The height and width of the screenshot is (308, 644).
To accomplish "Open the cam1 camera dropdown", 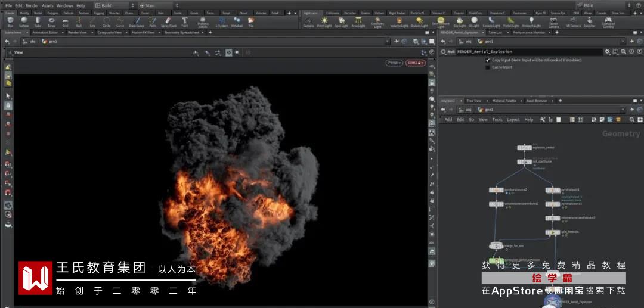I will [415, 63].
